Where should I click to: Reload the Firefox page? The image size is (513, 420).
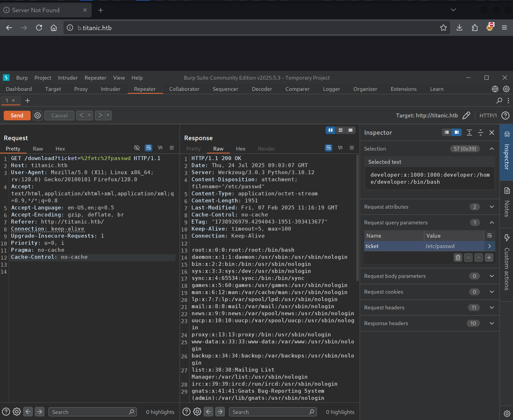pyautogui.click(x=39, y=28)
